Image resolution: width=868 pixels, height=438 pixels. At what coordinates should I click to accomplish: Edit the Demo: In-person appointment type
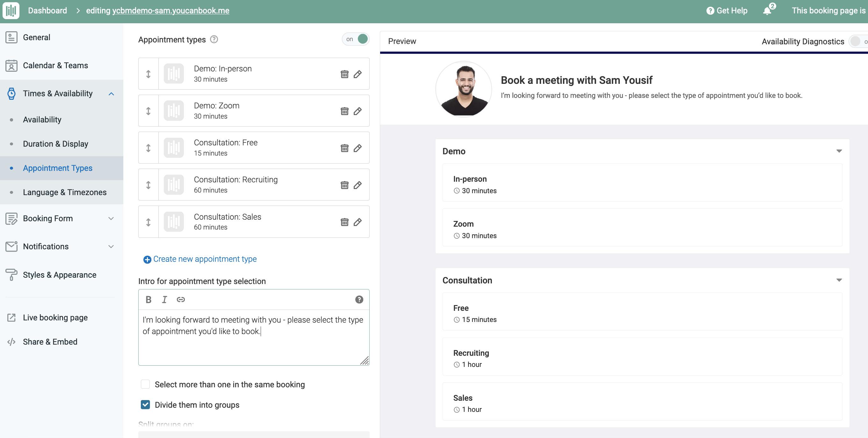click(x=358, y=74)
